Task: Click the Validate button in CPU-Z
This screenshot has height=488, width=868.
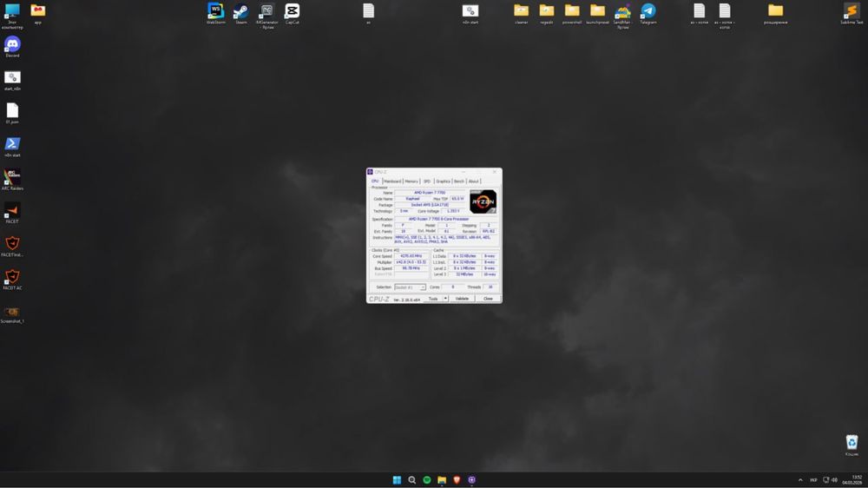Action: click(x=462, y=299)
